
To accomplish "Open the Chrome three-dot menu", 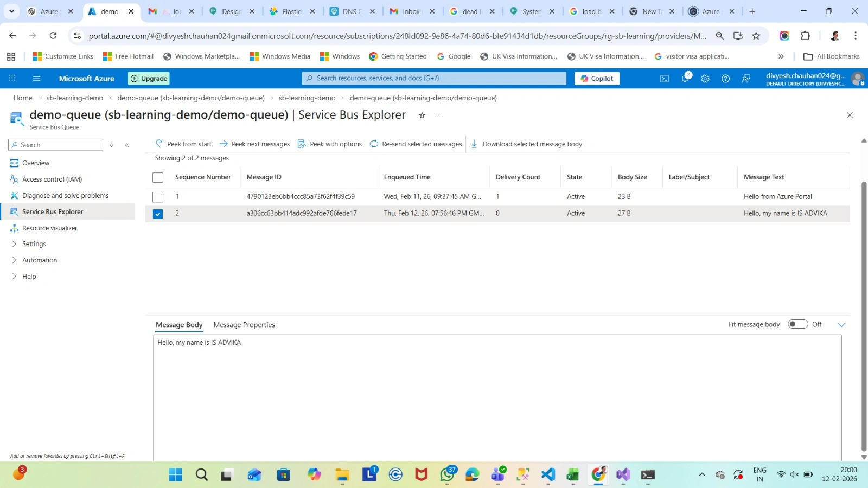I will point(856,36).
